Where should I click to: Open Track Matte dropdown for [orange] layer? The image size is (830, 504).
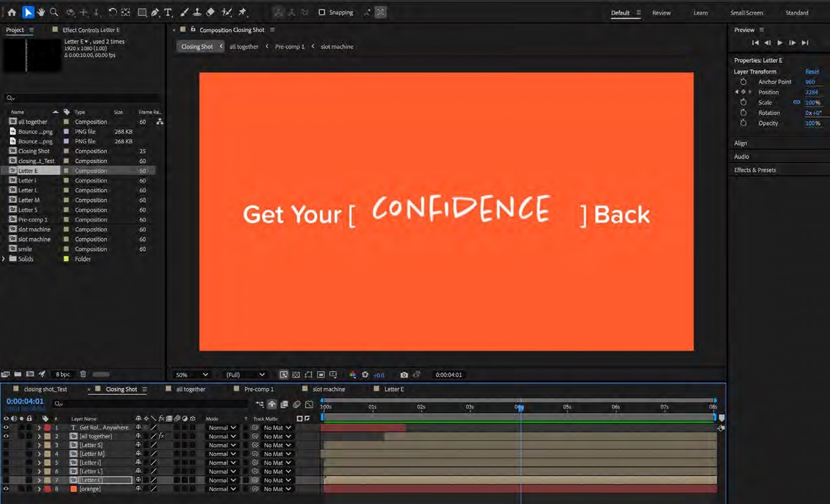[277, 489]
